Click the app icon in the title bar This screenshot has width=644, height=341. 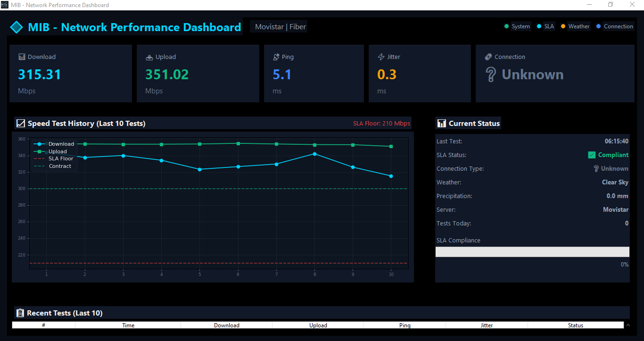(x=5, y=5)
